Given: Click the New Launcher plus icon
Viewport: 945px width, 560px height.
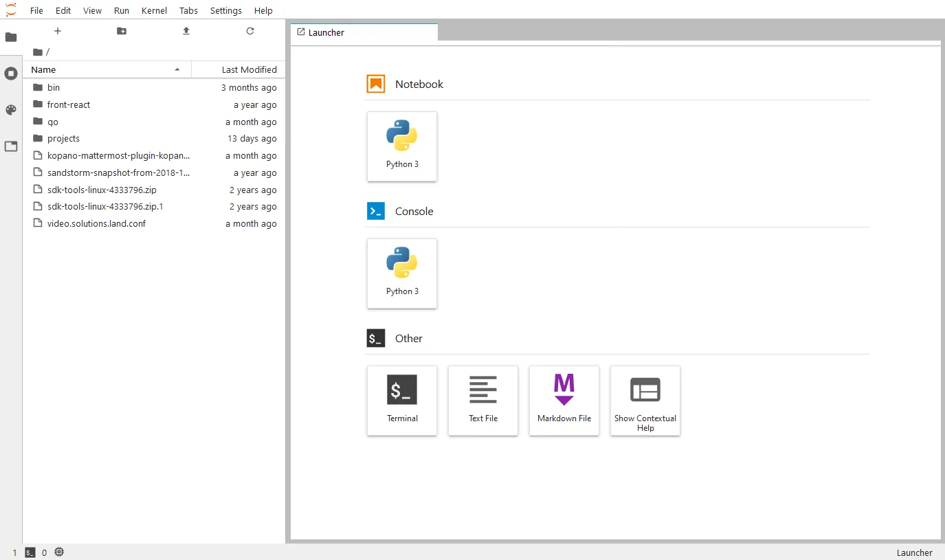Looking at the screenshot, I should pos(58,31).
